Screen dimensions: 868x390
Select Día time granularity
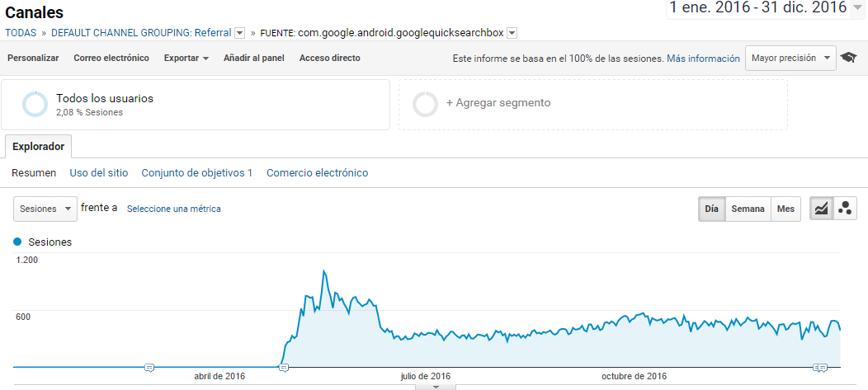pos(711,209)
